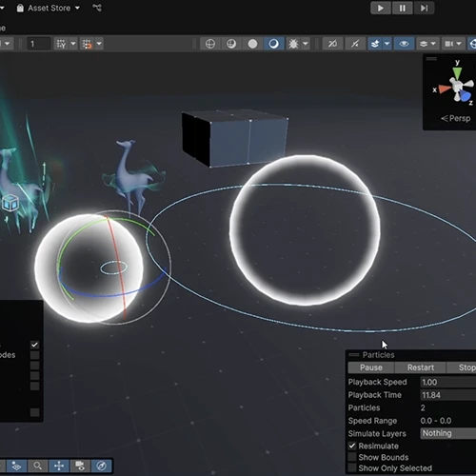Viewport: 476px width, 476px height.
Task: Grab the orientation gizmo overlay handle
Action: pos(431,59)
